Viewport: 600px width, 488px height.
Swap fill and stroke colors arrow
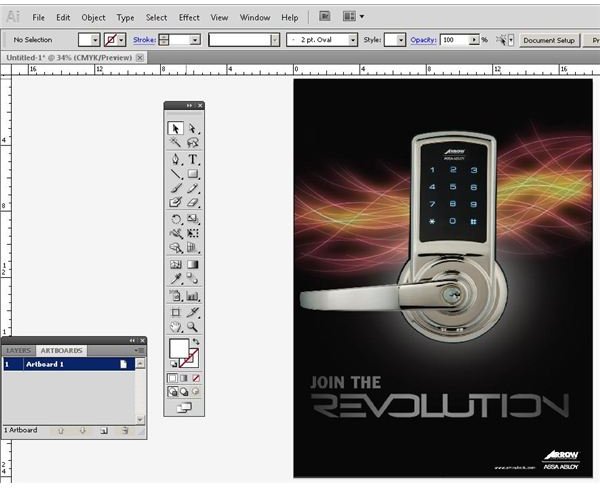pos(196,341)
